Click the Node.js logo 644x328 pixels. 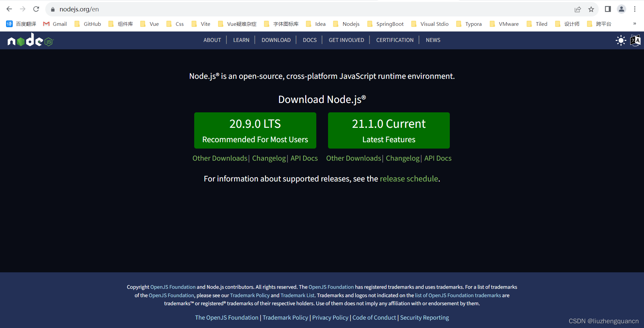[31, 40]
